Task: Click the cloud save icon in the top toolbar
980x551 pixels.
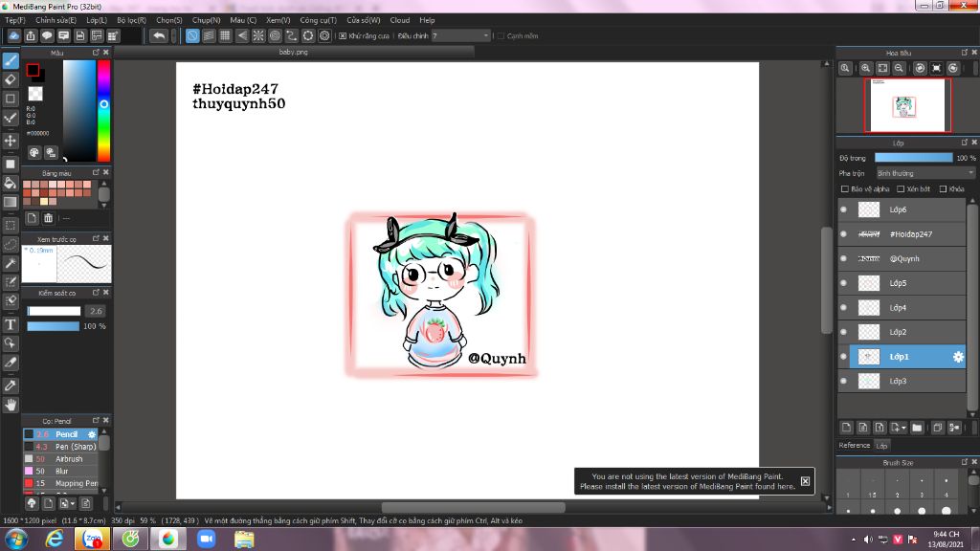Action: click(x=13, y=35)
